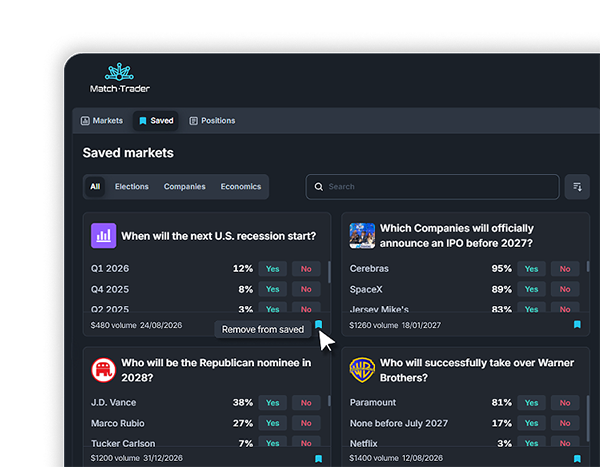
Task: Switch to the Markets tab
Action: [101, 121]
